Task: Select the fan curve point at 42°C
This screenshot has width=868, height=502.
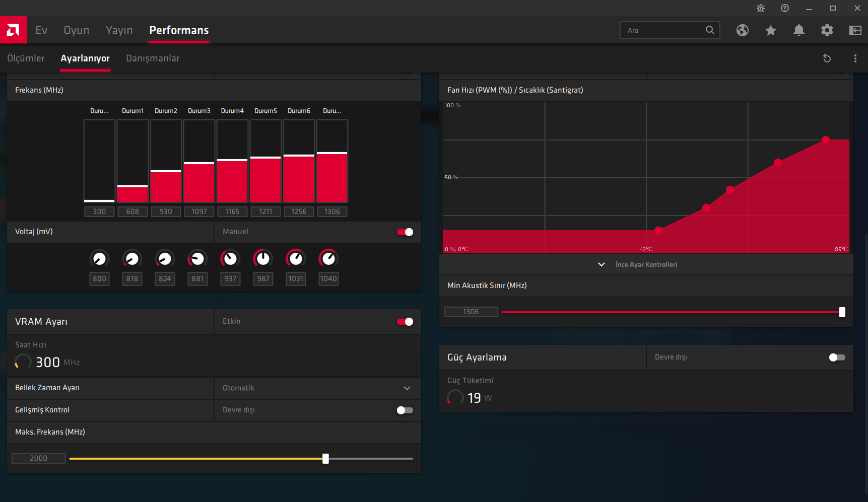Action: (x=658, y=231)
